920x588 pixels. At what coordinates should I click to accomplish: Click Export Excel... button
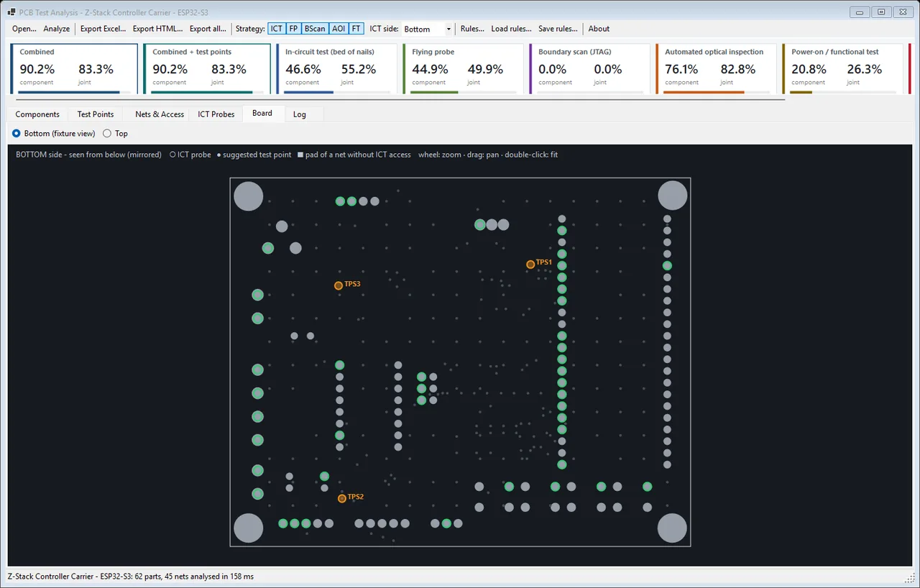[x=103, y=29]
